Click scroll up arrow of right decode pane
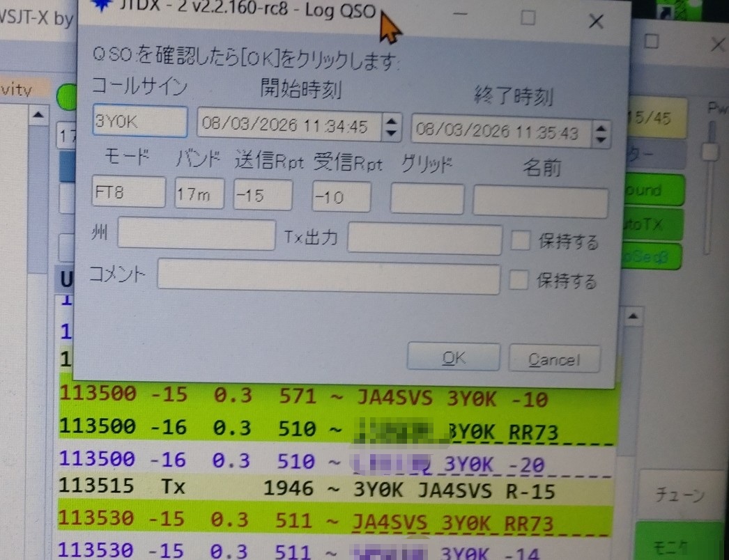 (x=632, y=317)
